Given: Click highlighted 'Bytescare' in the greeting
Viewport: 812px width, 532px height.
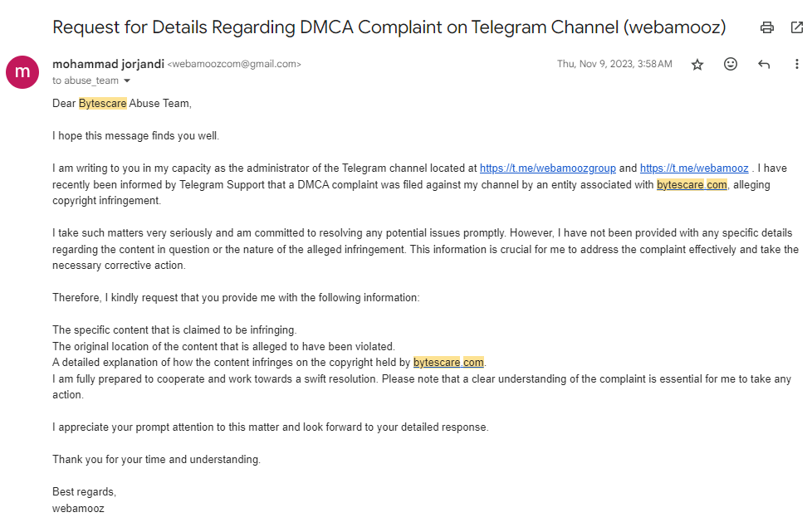Looking at the screenshot, I should pos(103,104).
